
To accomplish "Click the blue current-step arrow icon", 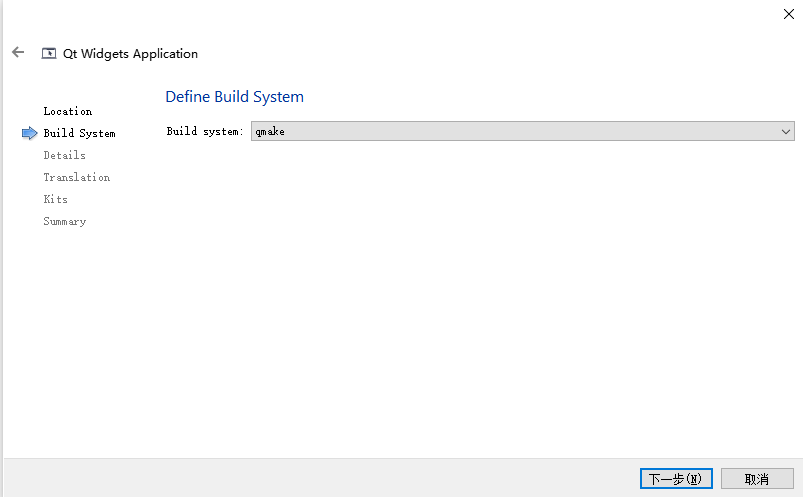I will (x=30, y=133).
